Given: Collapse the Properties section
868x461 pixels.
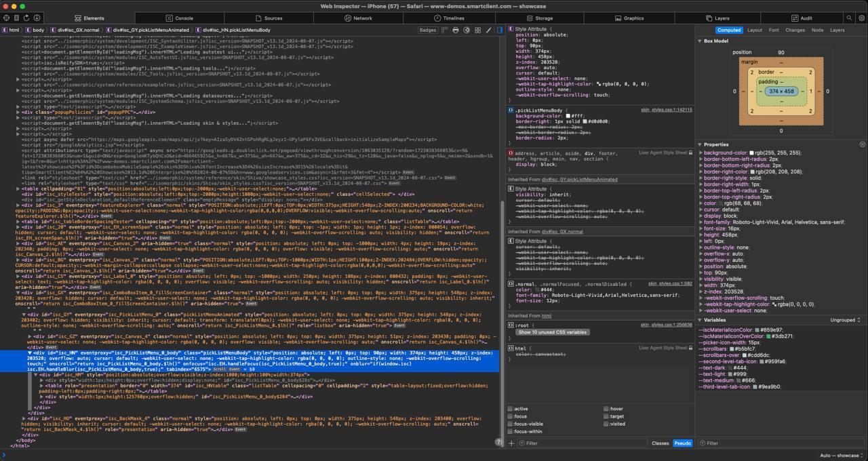Looking at the screenshot, I should click(700, 144).
